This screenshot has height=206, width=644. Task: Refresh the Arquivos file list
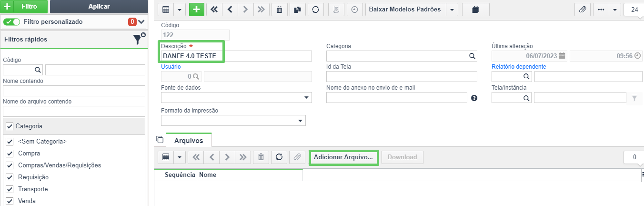279,157
